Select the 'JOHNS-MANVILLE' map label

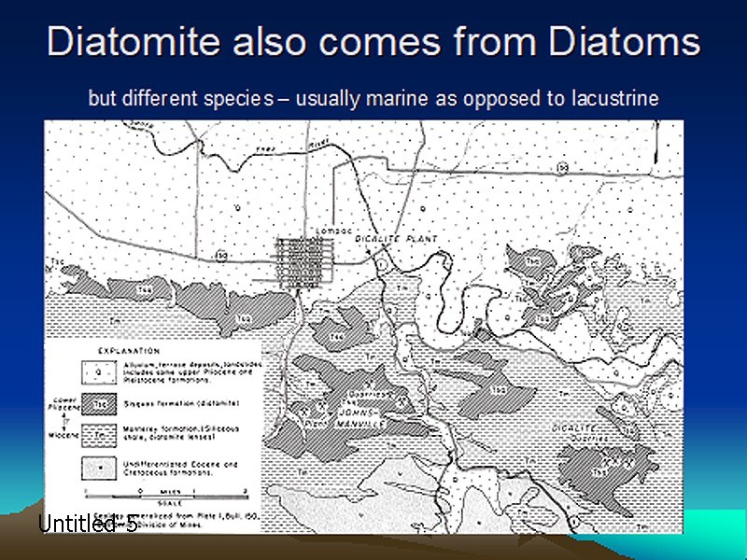click(x=359, y=417)
